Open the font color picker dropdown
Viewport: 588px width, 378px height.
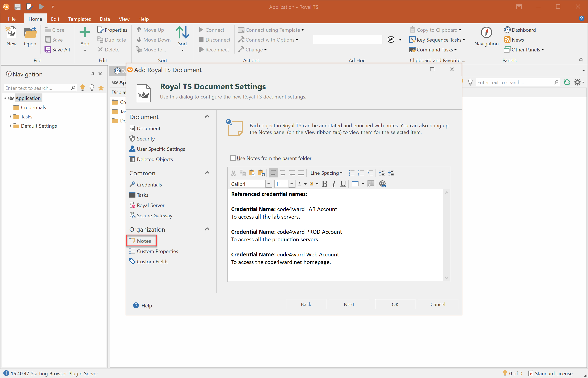[x=305, y=184]
